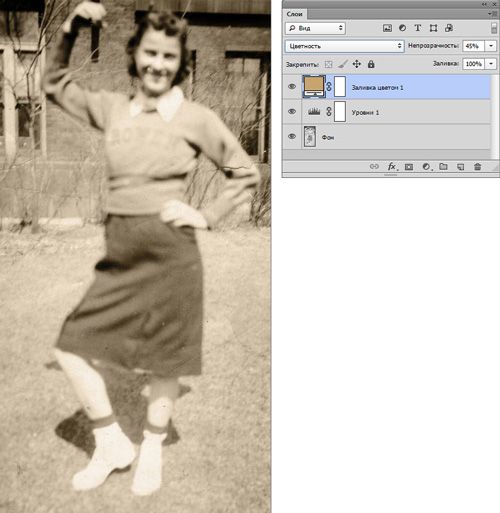Select the Уровни 1 layer mask
500x513 pixels.
[340, 112]
